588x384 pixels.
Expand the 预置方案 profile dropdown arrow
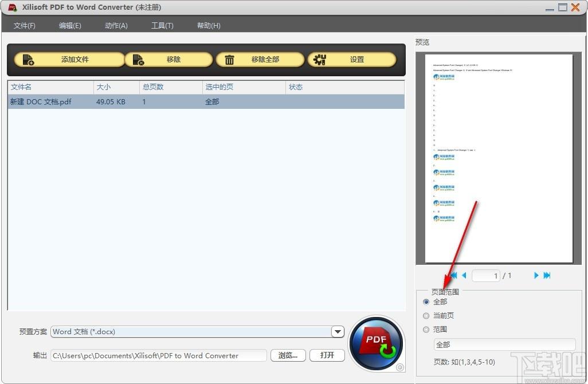pyautogui.click(x=338, y=331)
